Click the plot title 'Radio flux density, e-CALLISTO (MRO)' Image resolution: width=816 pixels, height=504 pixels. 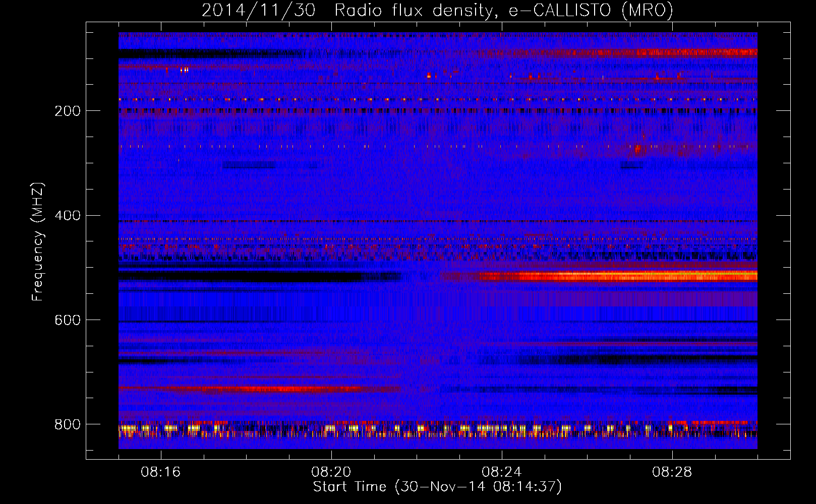(504, 10)
